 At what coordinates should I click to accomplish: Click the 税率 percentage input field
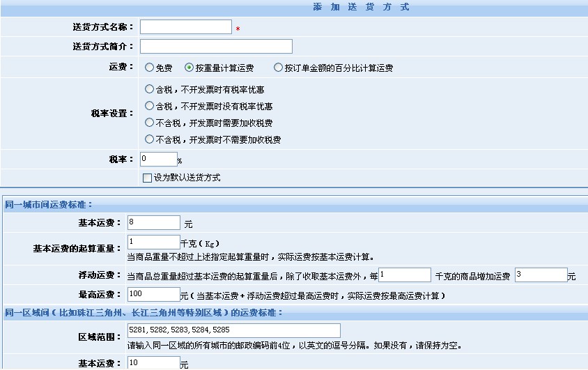pyautogui.click(x=158, y=160)
